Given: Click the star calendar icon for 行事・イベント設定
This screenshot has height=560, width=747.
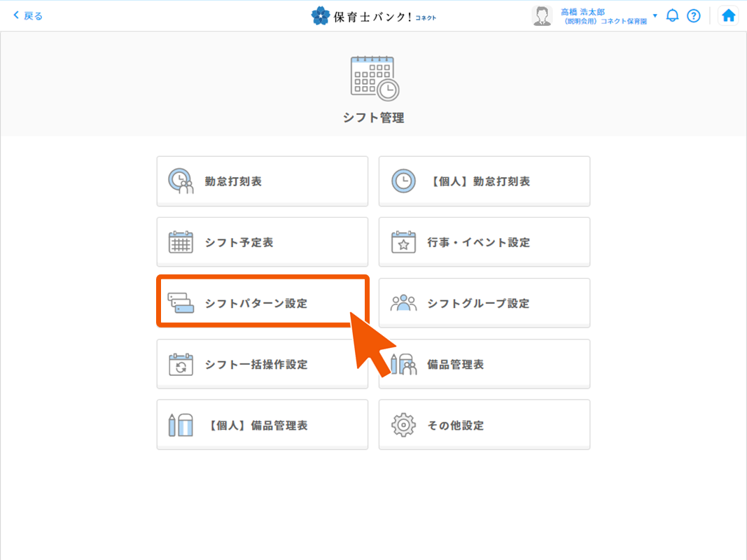Looking at the screenshot, I should pos(403,242).
